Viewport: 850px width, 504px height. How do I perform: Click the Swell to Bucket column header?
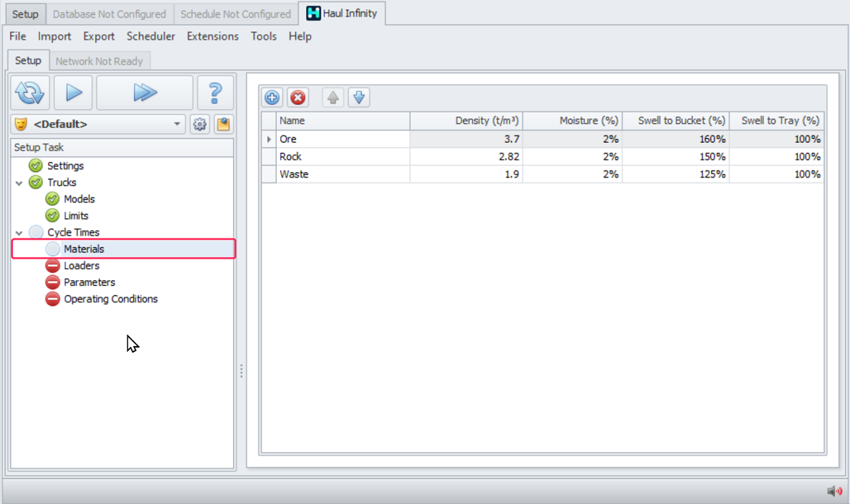click(676, 120)
